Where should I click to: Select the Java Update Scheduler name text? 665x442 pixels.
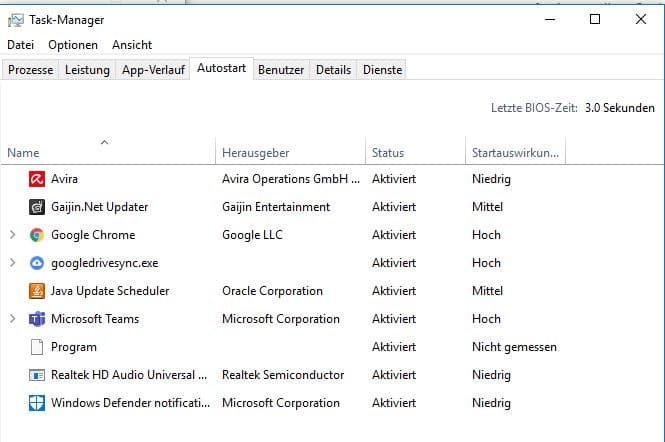click(x=110, y=291)
